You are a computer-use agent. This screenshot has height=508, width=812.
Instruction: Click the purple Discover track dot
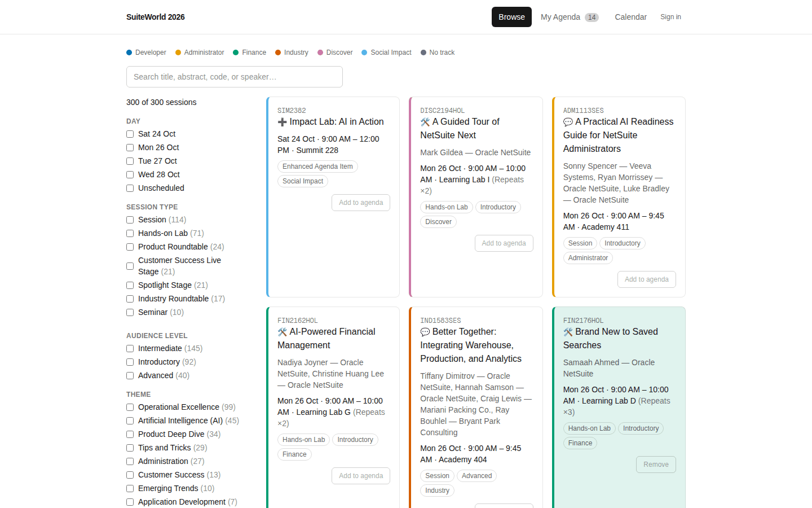click(320, 52)
